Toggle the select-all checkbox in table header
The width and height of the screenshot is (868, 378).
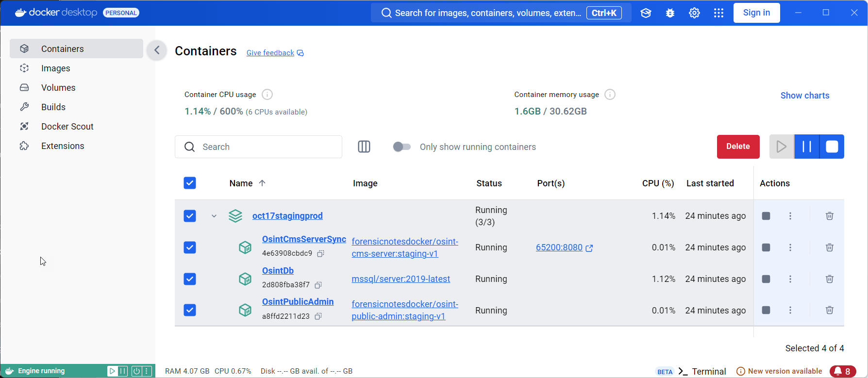(190, 183)
